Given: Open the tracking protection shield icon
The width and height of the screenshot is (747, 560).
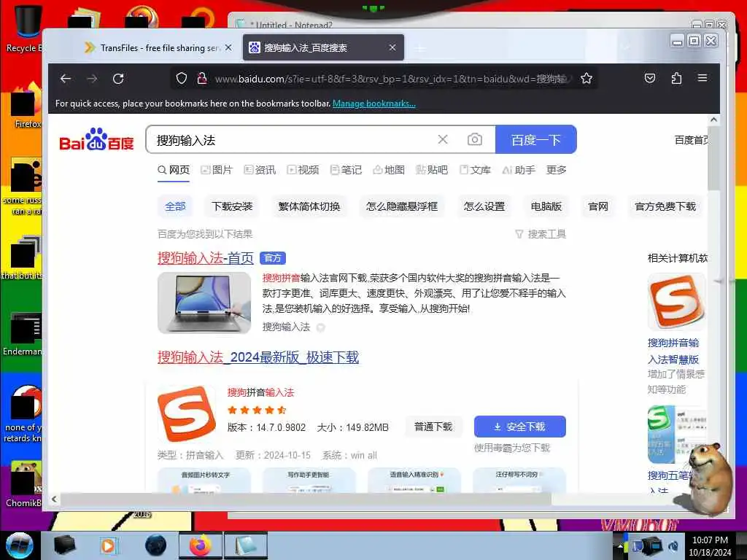Looking at the screenshot, I should coord(182,79).
